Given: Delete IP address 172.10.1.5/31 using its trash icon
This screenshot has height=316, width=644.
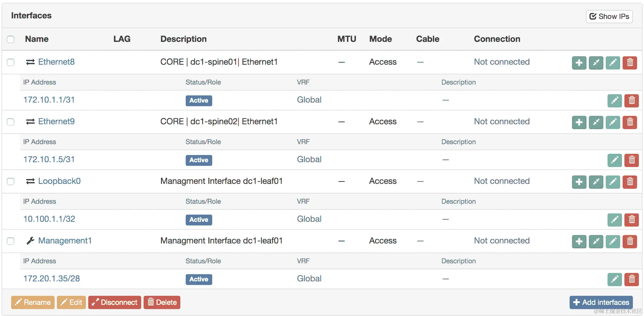Looking at the screenshot, I should (x=632, y=160).
